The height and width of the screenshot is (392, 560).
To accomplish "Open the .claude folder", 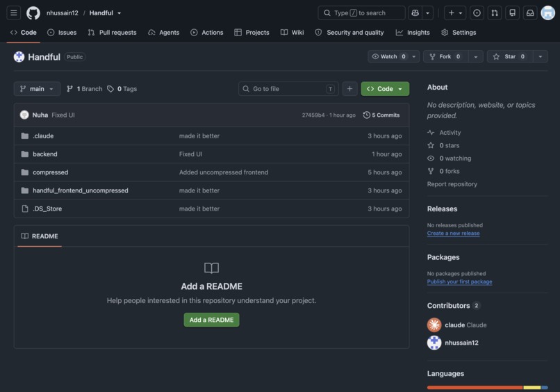I will point(43,136).
